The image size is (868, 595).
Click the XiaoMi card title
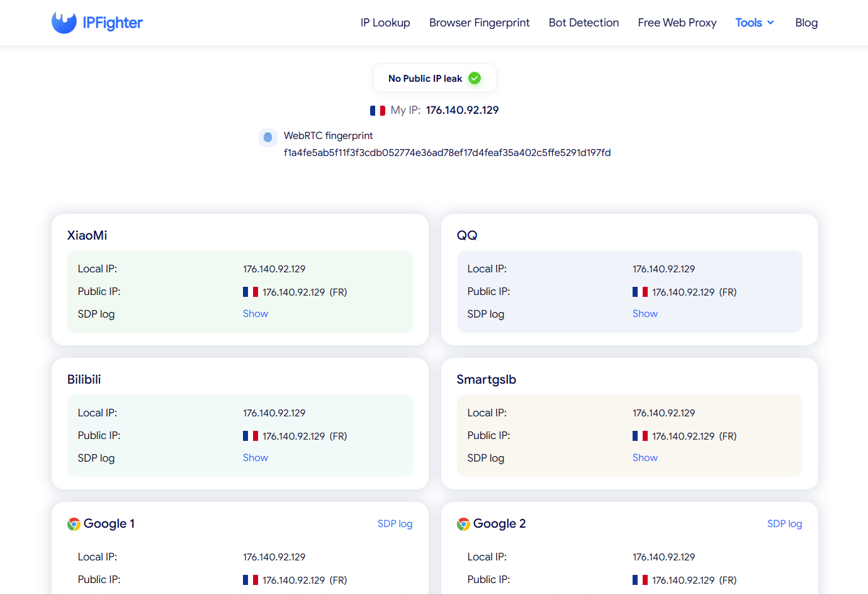(87, 235)
